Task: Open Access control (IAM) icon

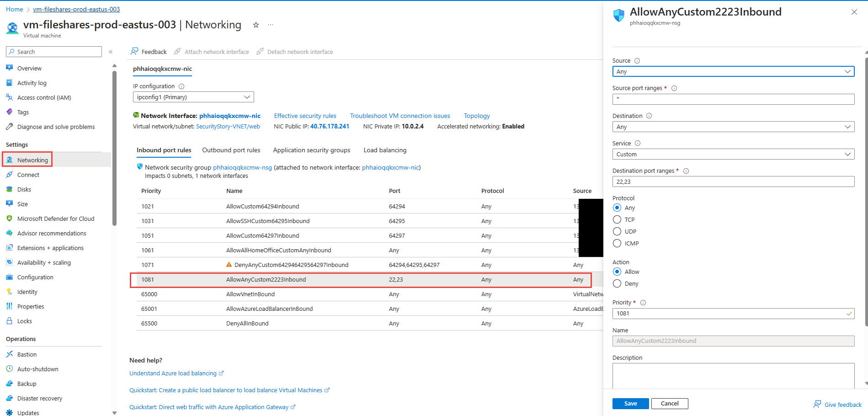Action: pos(9,97)
